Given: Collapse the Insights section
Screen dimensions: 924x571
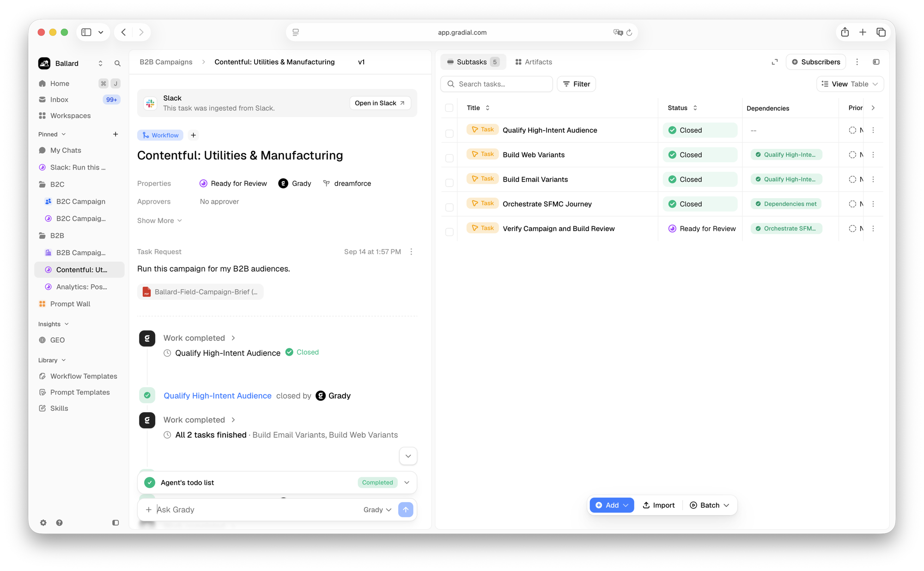Looking at the screenshot, I should tap(54, 324).
